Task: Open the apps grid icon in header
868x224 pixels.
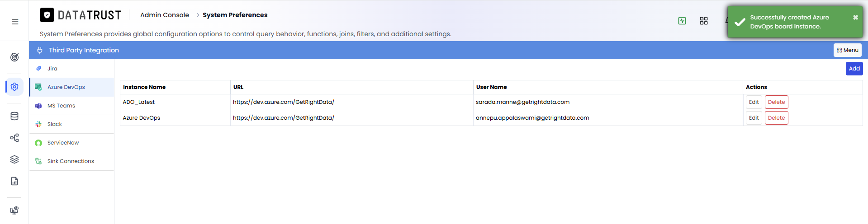Action: 704,21
